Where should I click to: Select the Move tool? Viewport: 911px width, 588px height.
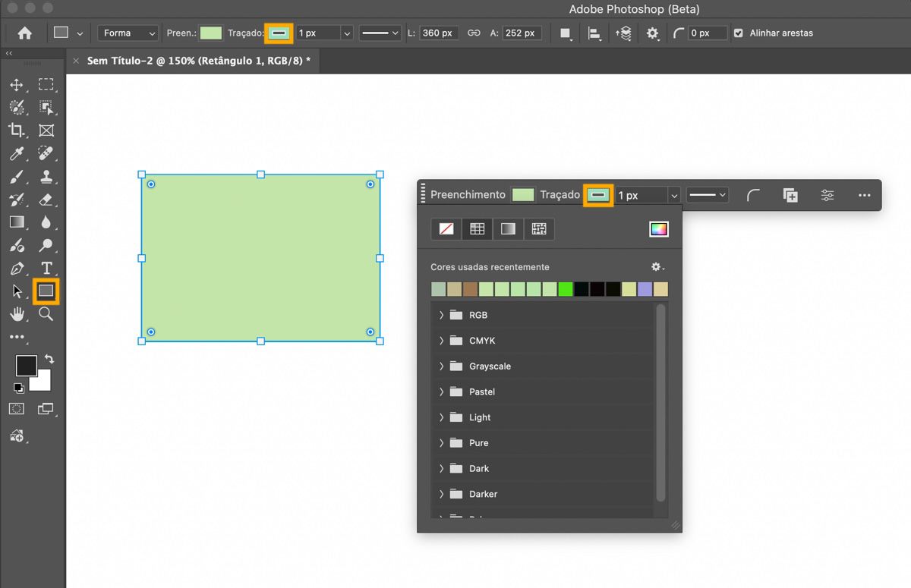tap(16, 85)
